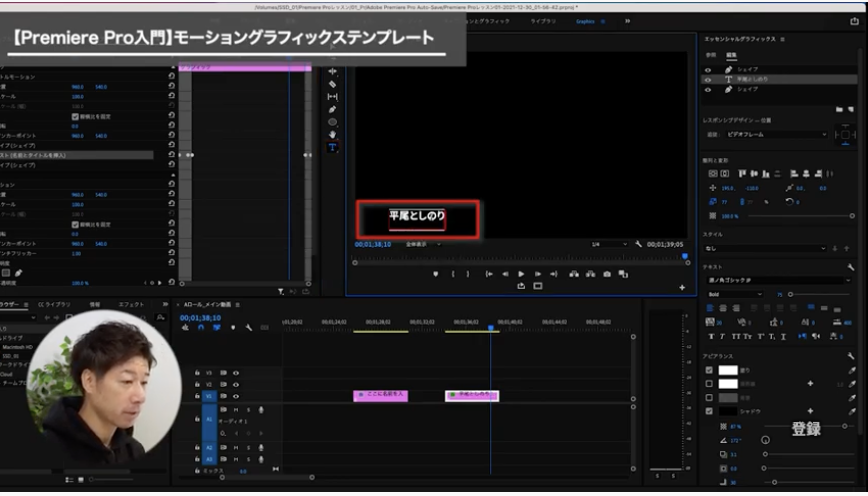Select the Slip tool icon
868x496 pixels.
click(x=332, y=97)
